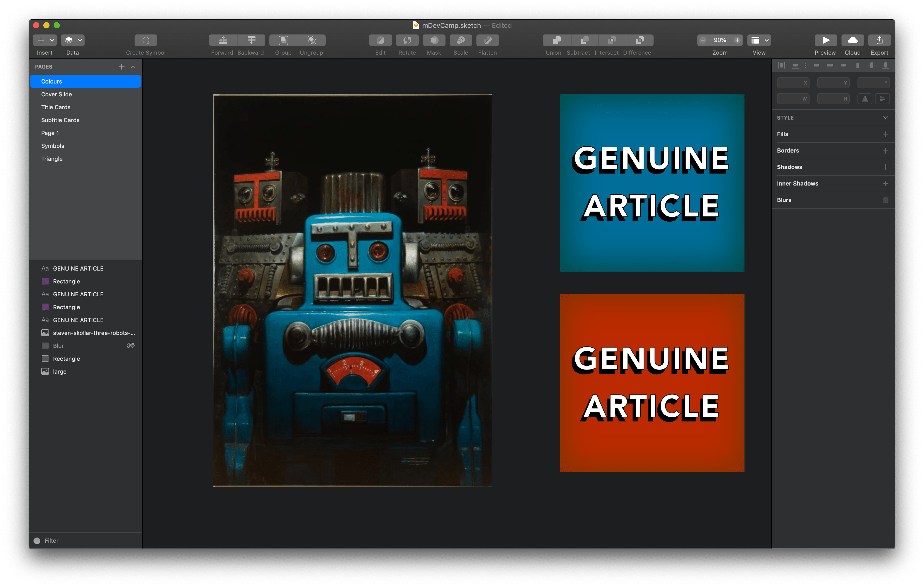Zoom in with the plus button
Viewport: 924px width, 587px height.
tap(737, 40)
